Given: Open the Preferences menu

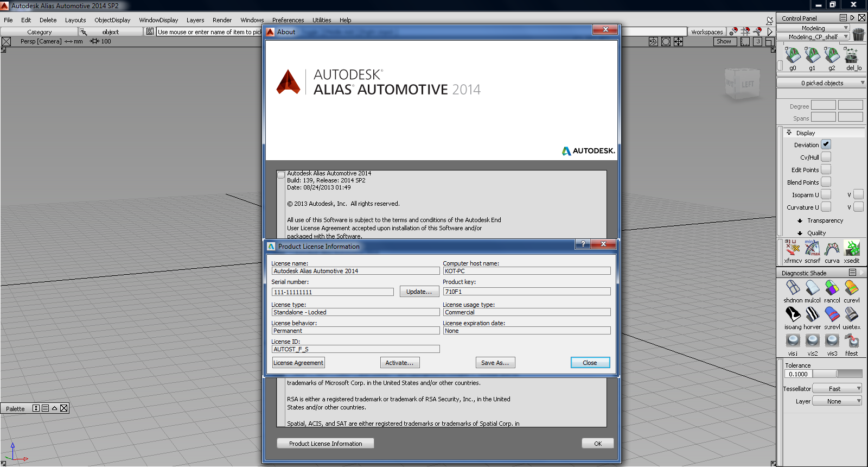Looking at the screenshot, I should [x=288, y=20].
